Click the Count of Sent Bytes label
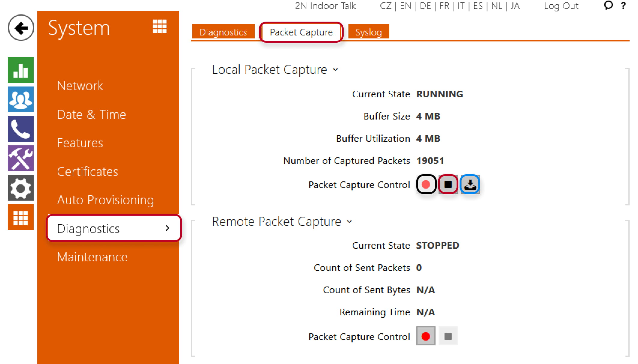 (366, 290)
